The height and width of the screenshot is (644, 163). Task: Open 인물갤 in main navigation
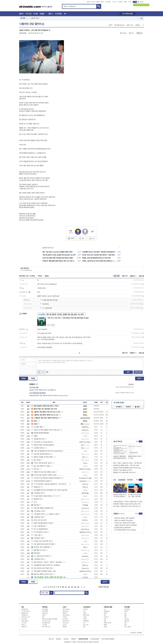click(x=42, y=14)
